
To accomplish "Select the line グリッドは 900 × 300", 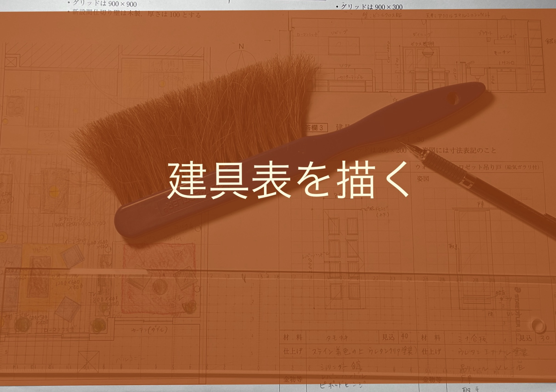I will [x=369, y=7].
